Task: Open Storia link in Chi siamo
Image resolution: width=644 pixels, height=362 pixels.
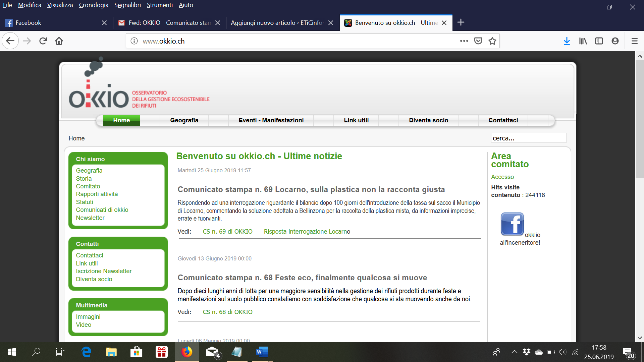Action: 84,179
